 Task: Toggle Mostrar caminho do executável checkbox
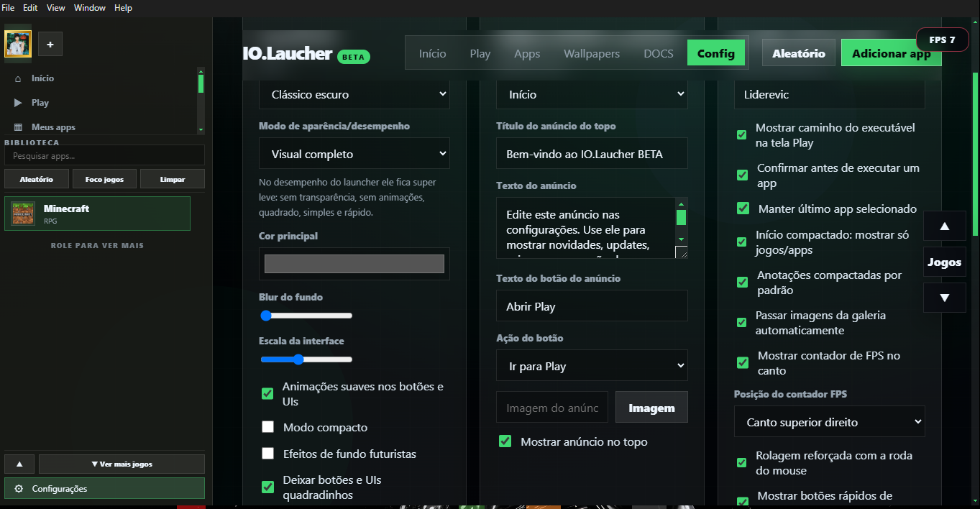[x=741, y=135]
